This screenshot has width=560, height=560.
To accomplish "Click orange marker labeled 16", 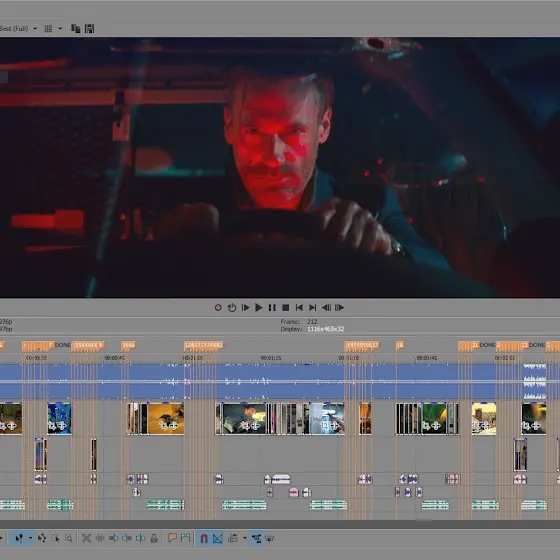I will (400, 345).
